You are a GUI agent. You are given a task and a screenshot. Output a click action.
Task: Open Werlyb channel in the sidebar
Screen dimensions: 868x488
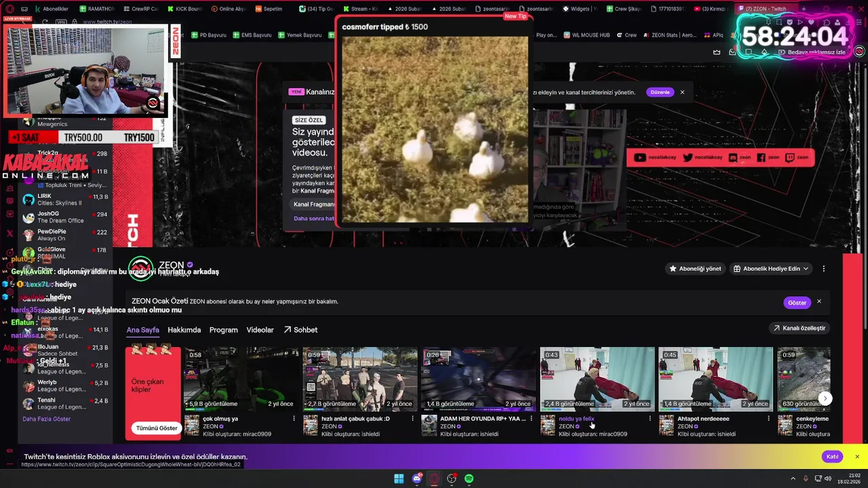pyautogui.click(x=64, y=386)
